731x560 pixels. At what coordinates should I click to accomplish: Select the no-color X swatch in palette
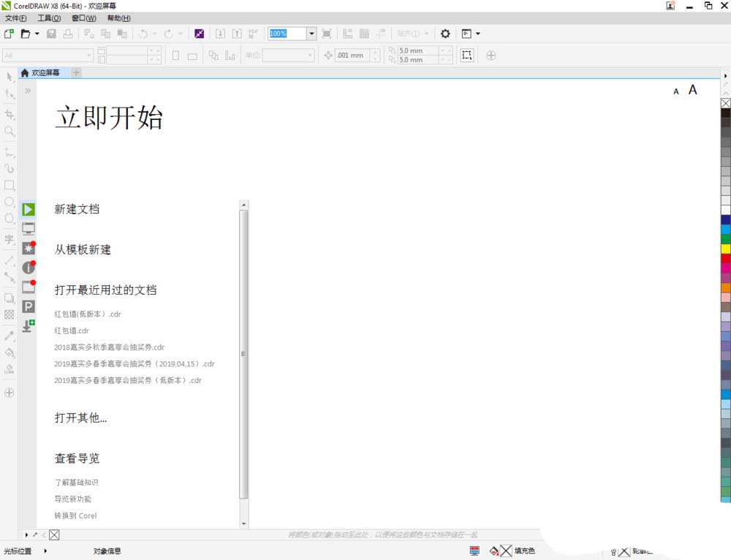(726, 103)
